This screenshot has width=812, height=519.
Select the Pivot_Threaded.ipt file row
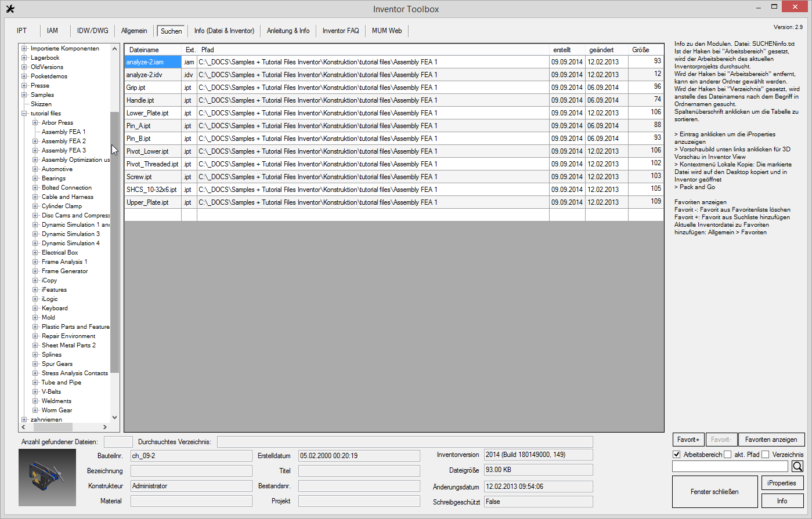tap(394, 164)
